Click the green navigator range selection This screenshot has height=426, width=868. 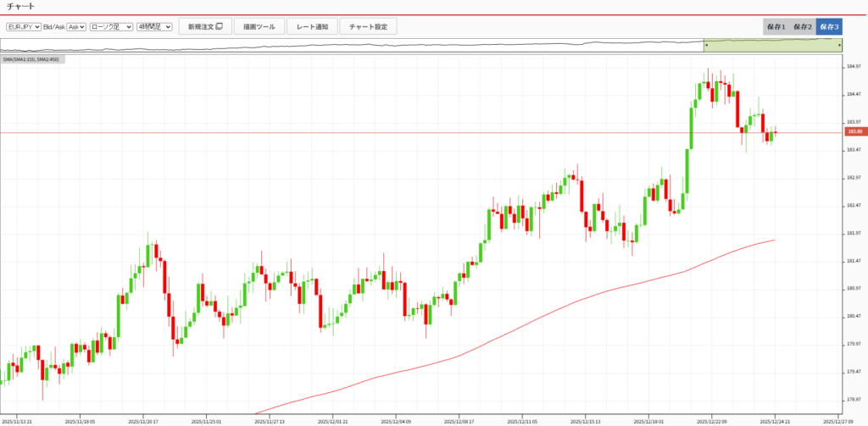[x=771, y=46]
